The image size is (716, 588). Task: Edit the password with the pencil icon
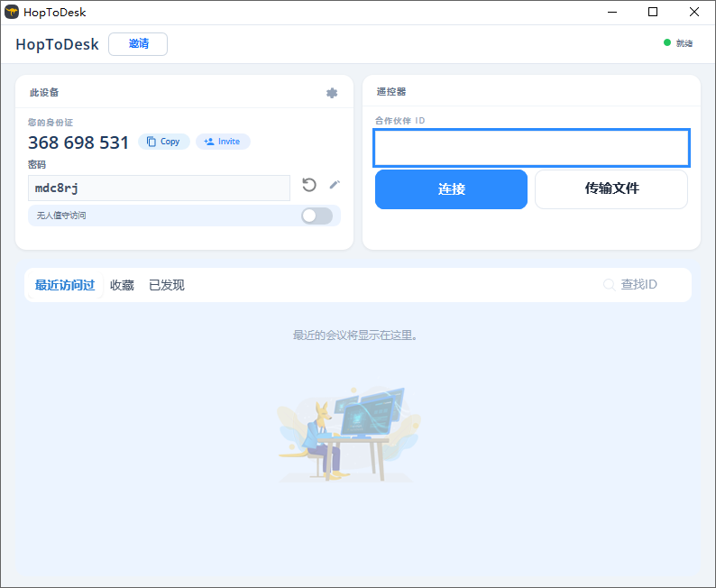(x=335, y=185)
